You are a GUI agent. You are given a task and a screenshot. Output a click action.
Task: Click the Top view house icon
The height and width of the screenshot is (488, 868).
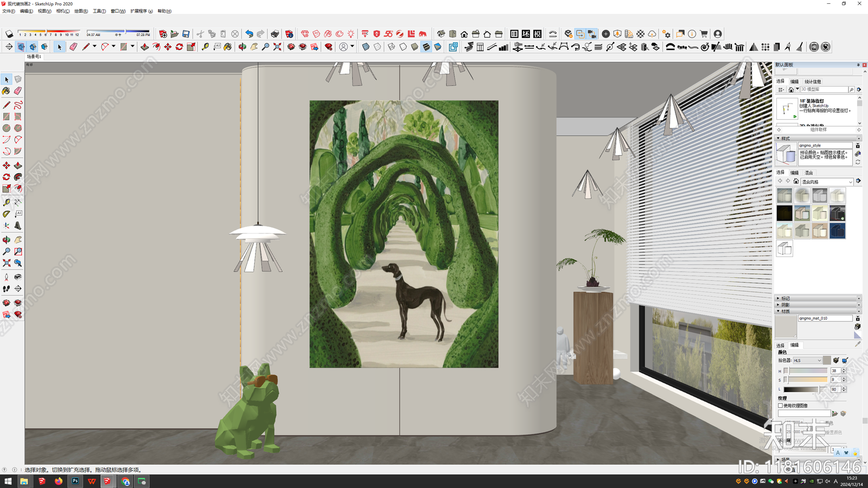(x=452, y=34)
